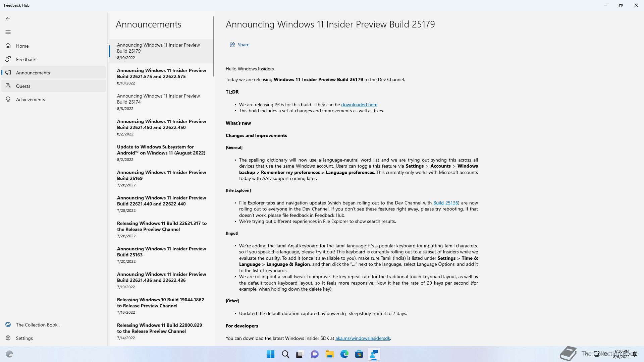Open the Build 25136 link
The image size is (644, 362).
(x=445, y=203)
